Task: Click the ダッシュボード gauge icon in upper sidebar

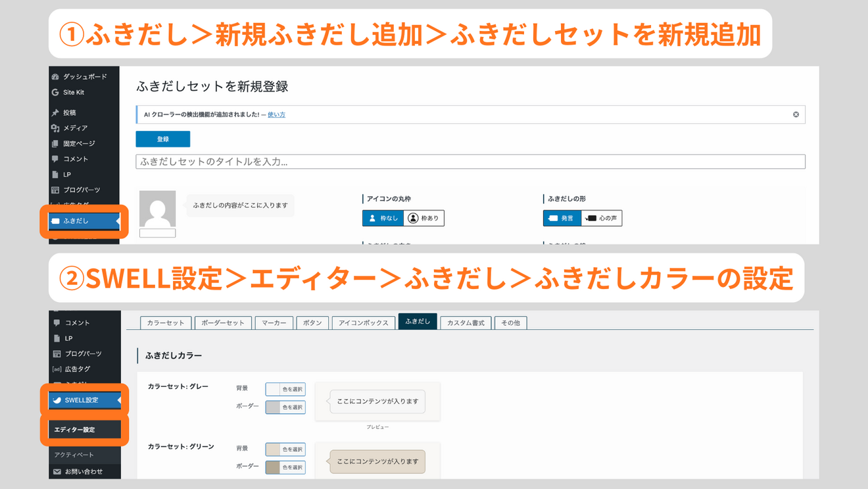Action: pyautogui.click(x=55, y=77)
